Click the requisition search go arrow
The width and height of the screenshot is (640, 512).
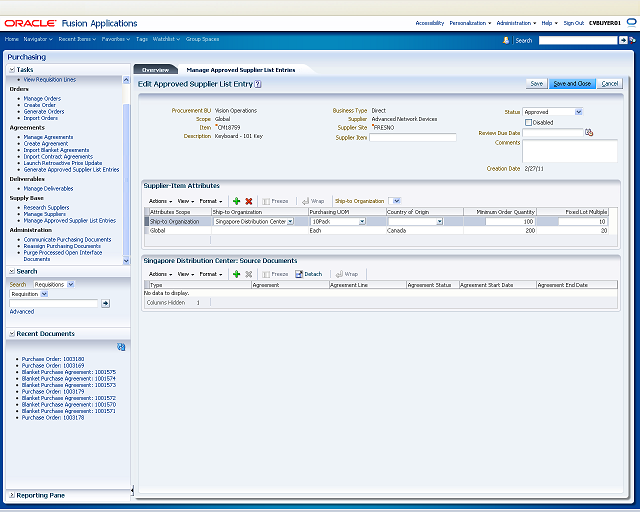(x=105, y=303)
